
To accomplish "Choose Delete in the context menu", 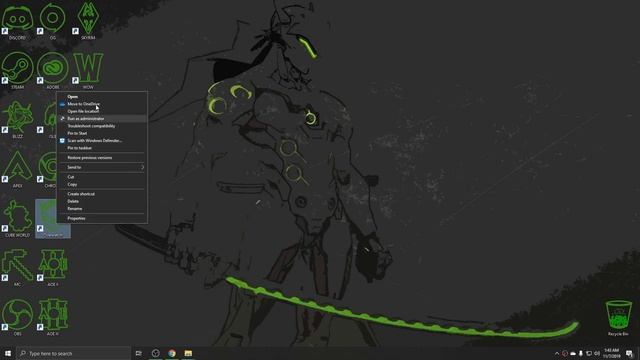I will [102, 201].
